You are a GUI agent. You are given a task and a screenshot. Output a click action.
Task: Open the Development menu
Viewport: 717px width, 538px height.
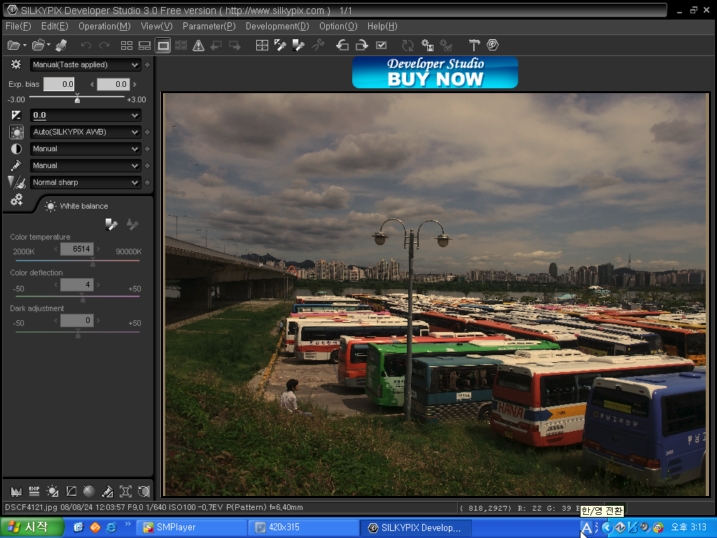tap(277, 26)
